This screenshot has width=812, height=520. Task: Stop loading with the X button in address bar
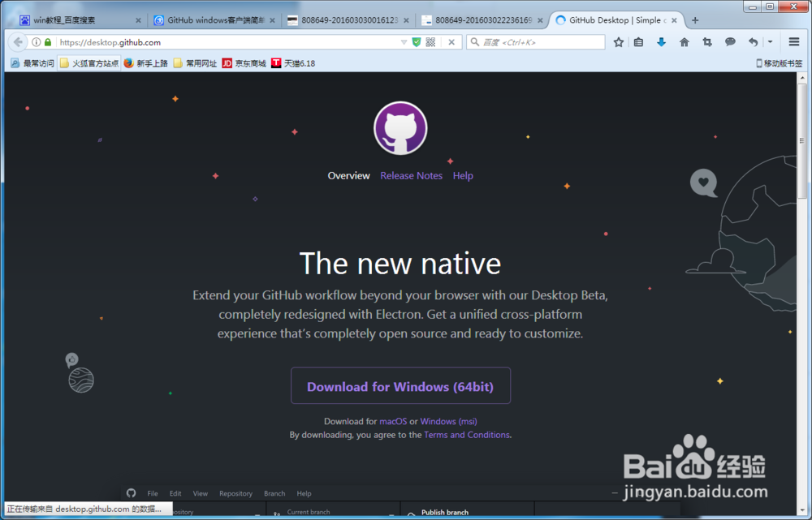[451, 42]
